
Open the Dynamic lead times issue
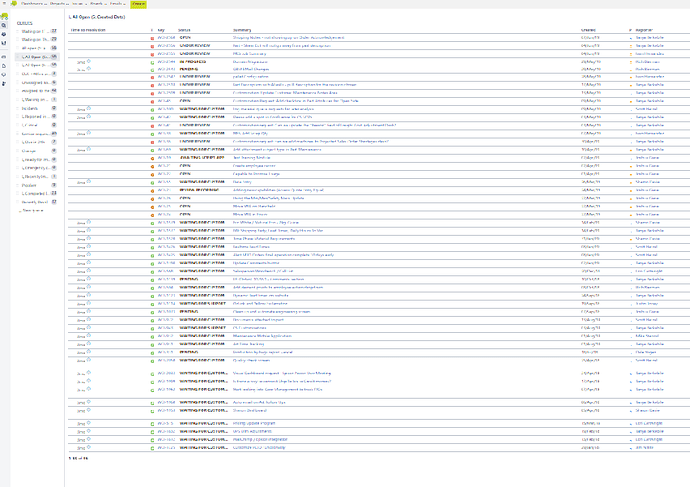point(261,296)
